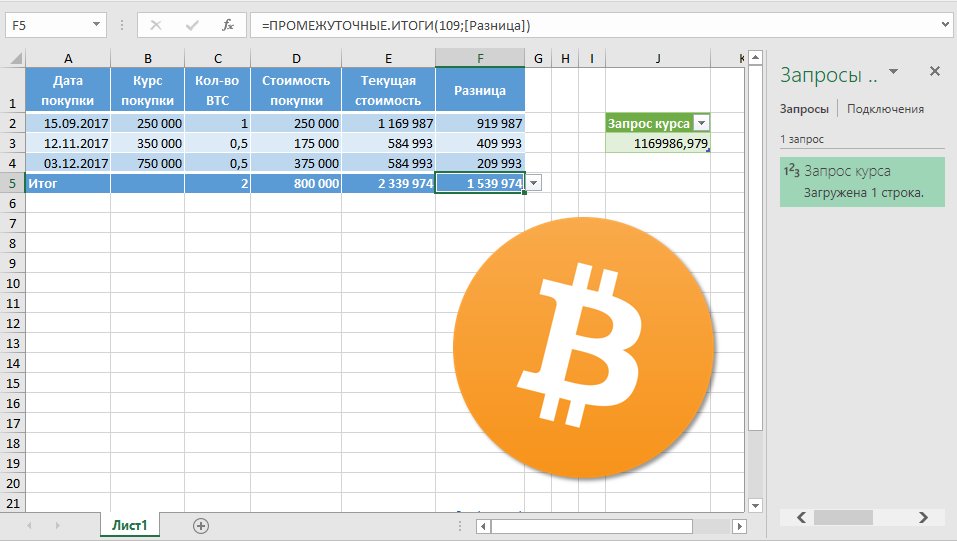Click the sheet's horizontal scrollbar thumb
957x541 pixels.
click(x=592, y=526)
